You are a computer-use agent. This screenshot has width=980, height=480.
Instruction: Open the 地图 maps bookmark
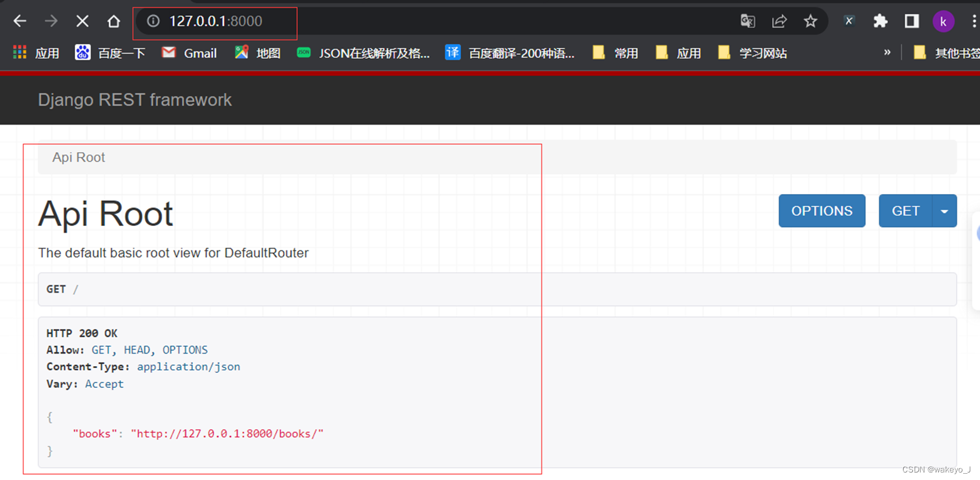[x=257, y=53]
